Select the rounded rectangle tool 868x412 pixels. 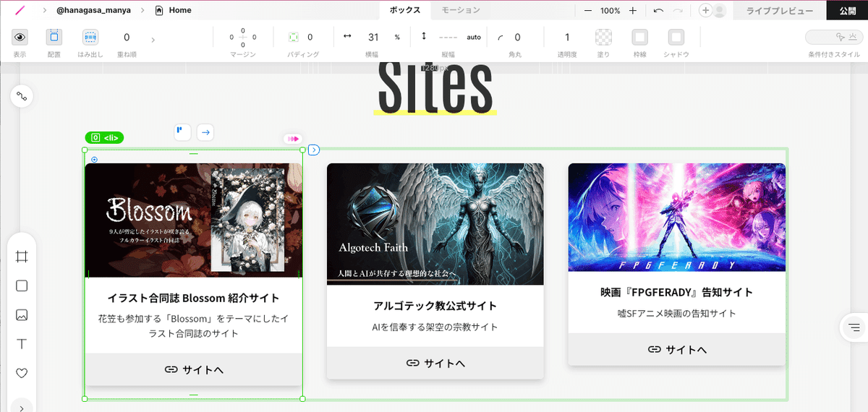click(22, 286)
